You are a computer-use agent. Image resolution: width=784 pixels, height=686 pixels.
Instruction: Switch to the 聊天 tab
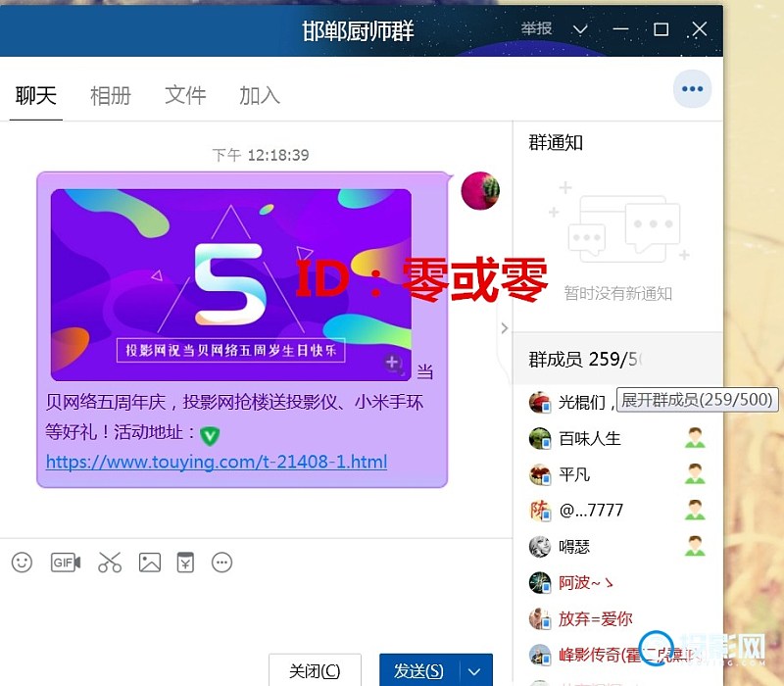pos(36,95)
